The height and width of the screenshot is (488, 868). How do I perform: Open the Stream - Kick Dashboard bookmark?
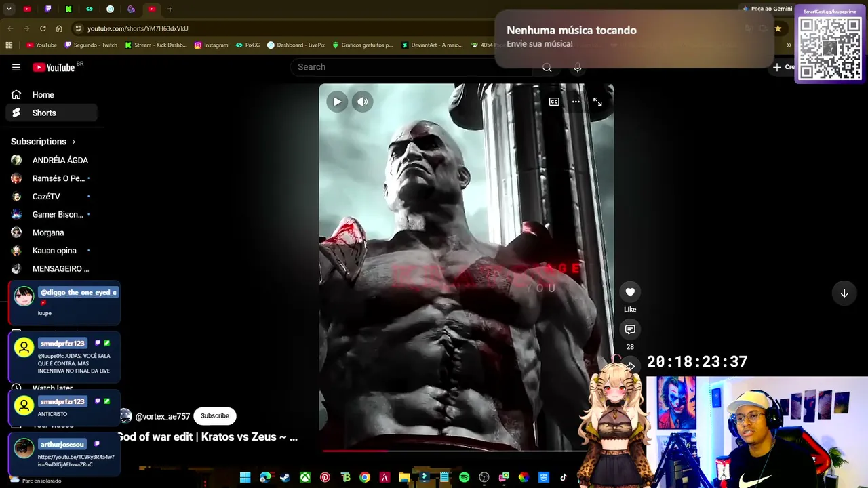pyautogui.click(x=156, y=45)
